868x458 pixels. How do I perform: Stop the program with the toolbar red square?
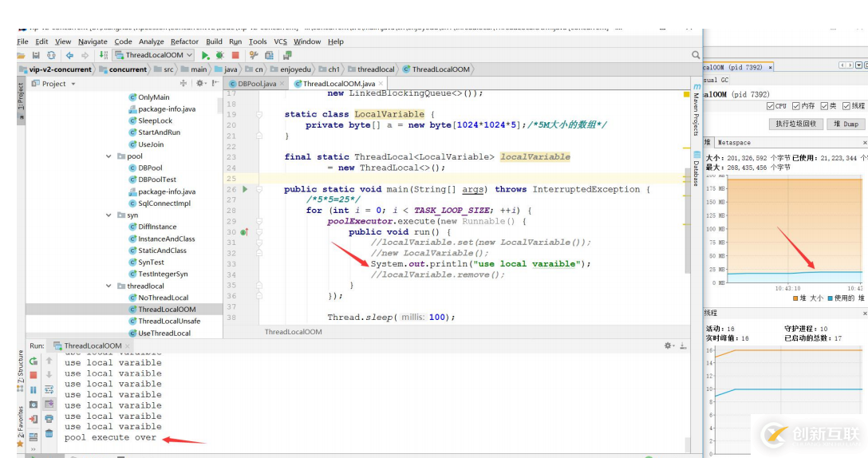pos(235,55)
